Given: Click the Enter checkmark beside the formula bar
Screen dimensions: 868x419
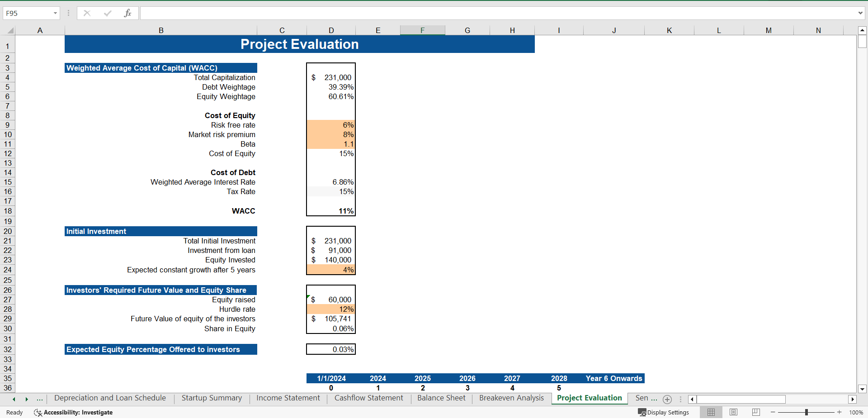Looking at the screenshot, I should [x=107, y=13].
